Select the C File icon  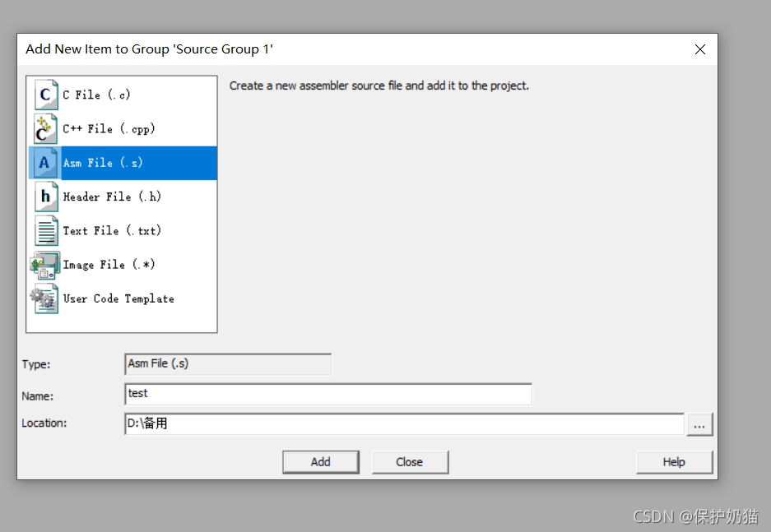46,95
